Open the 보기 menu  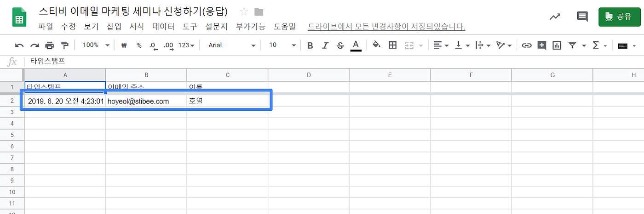point(91,27)
